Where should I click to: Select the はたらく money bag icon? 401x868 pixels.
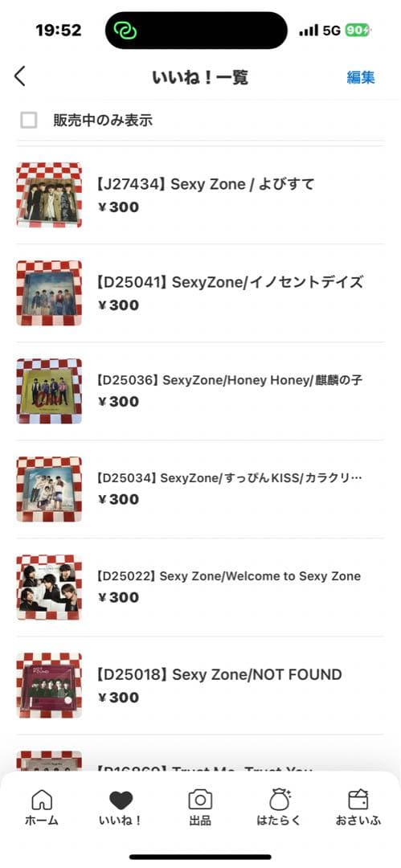(x=280, y=800)
